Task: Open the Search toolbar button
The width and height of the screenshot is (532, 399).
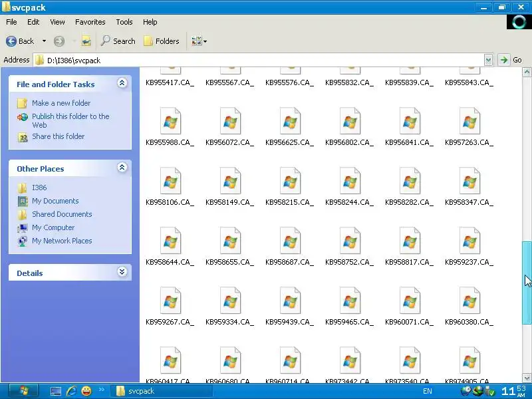Action: pyautogui.click(x=118, y=41)
